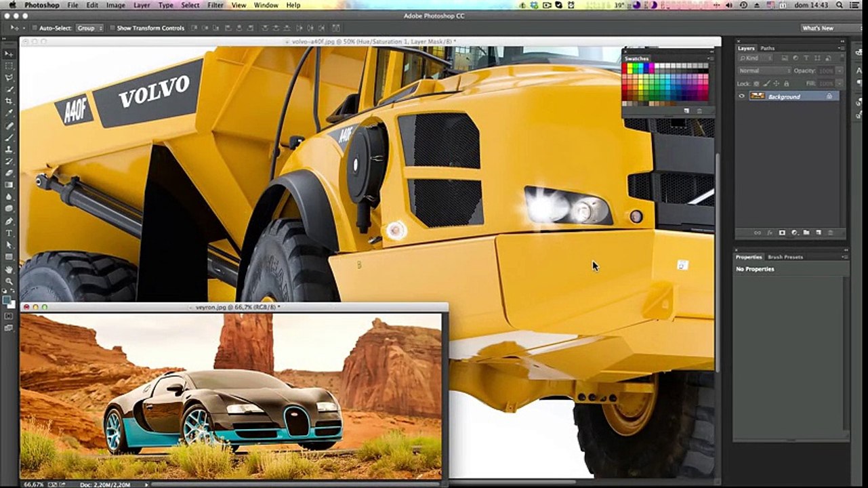Open the Image menu
This screenshot has height=488, width=868.
tap(115, 5)
